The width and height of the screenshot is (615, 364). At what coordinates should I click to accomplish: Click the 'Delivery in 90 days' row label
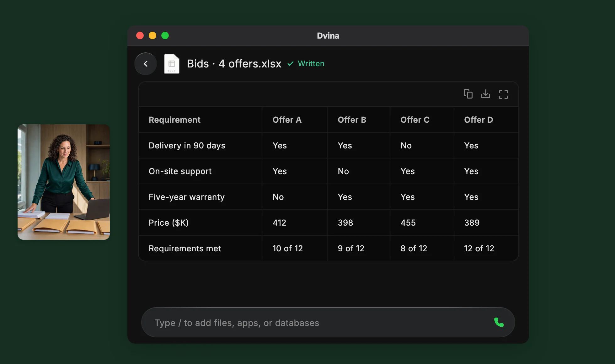pos(187,146)
